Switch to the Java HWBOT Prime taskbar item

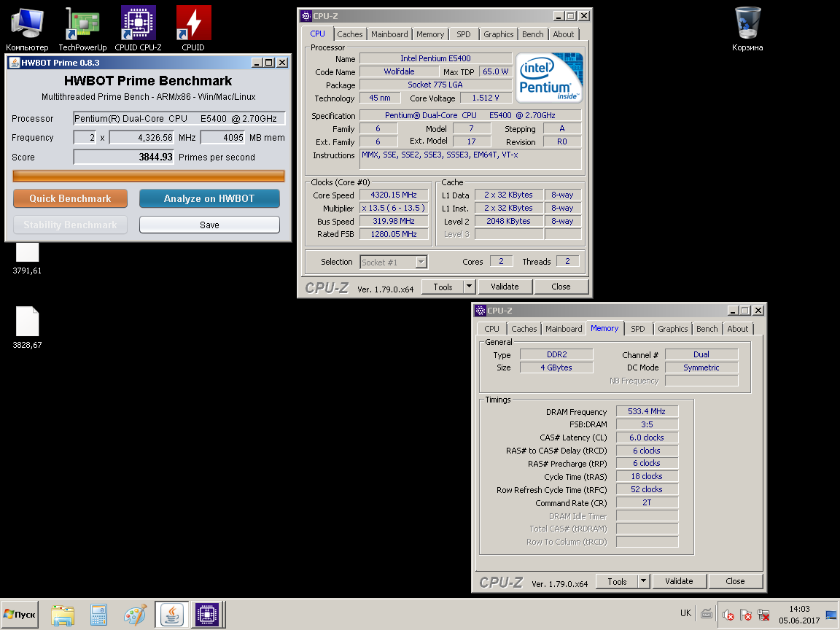tap(171, 615)
